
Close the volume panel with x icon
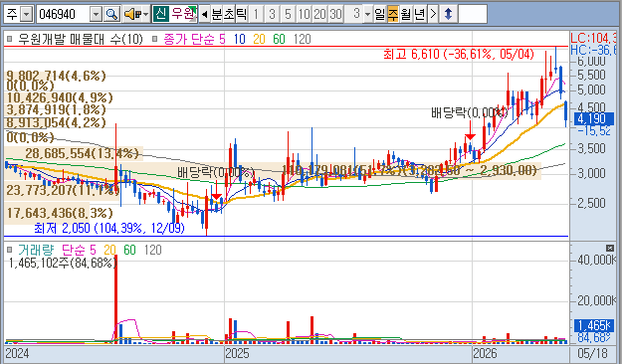[610, 249]
